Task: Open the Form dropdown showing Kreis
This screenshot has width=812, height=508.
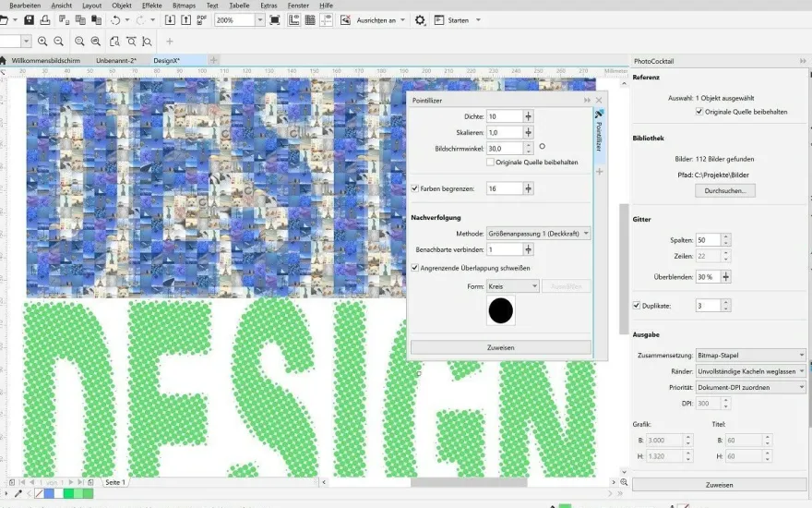Action: (513, 286)
